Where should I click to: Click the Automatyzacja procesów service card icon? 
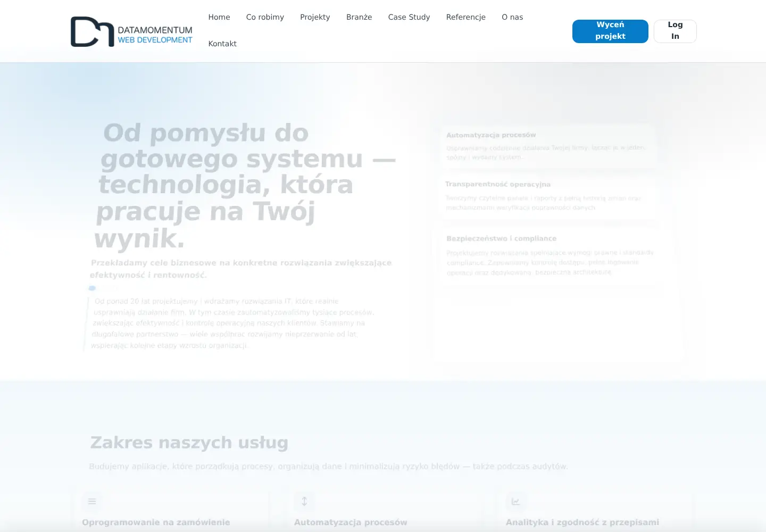304,501
